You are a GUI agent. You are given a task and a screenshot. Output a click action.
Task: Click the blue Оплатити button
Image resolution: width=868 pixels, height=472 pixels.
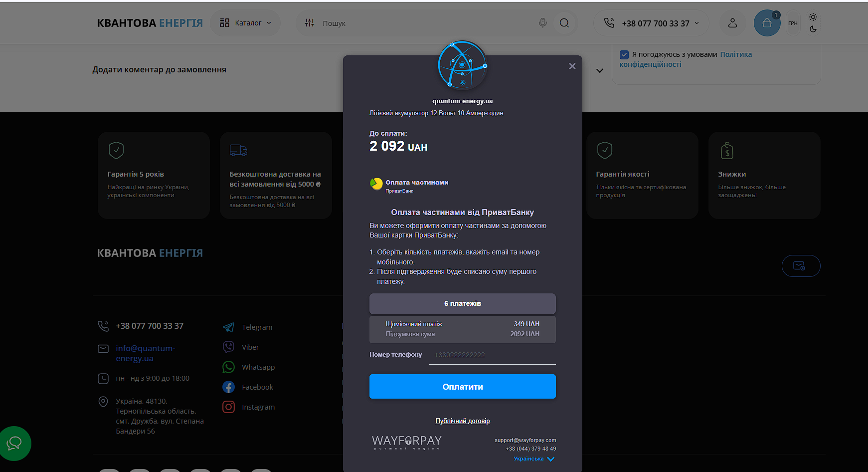click(463, 387)
